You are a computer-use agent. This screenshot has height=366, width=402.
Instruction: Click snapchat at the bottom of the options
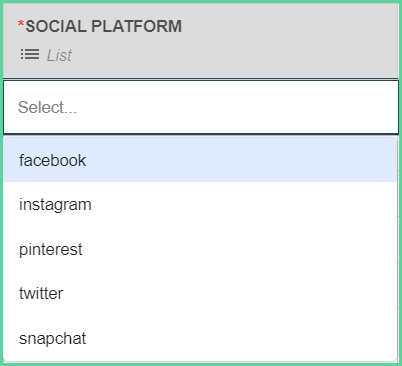(200, 338)
